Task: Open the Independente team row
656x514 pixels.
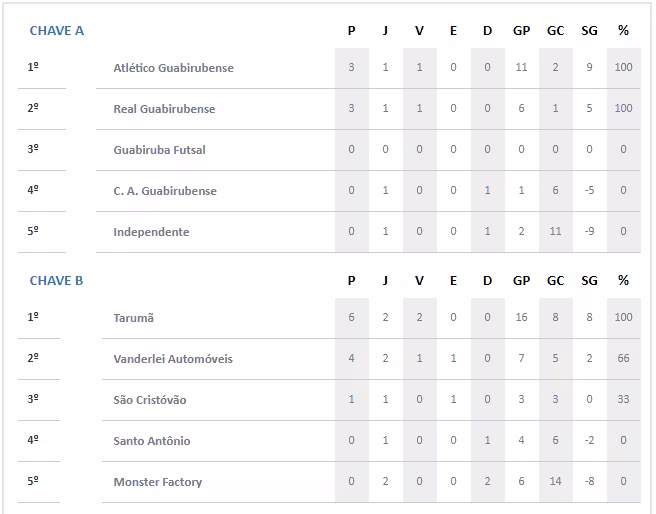Action: 151,232
